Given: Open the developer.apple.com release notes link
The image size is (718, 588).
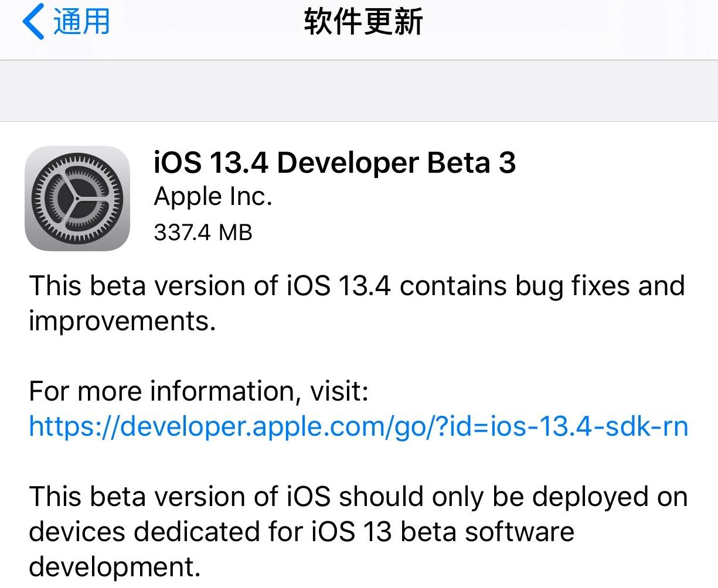Looking at the screenshot, I should [358, 426].
